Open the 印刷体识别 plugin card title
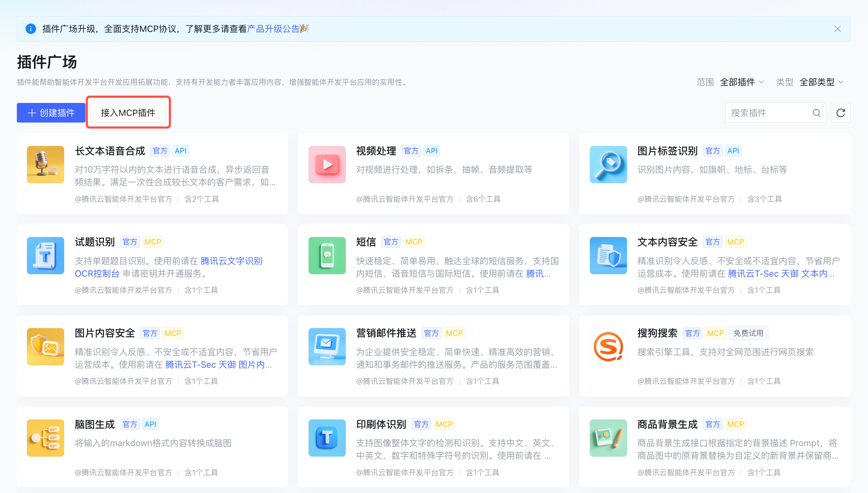This screenshot has width=868, height=493. pyautogui.click(x=381, y=424)
